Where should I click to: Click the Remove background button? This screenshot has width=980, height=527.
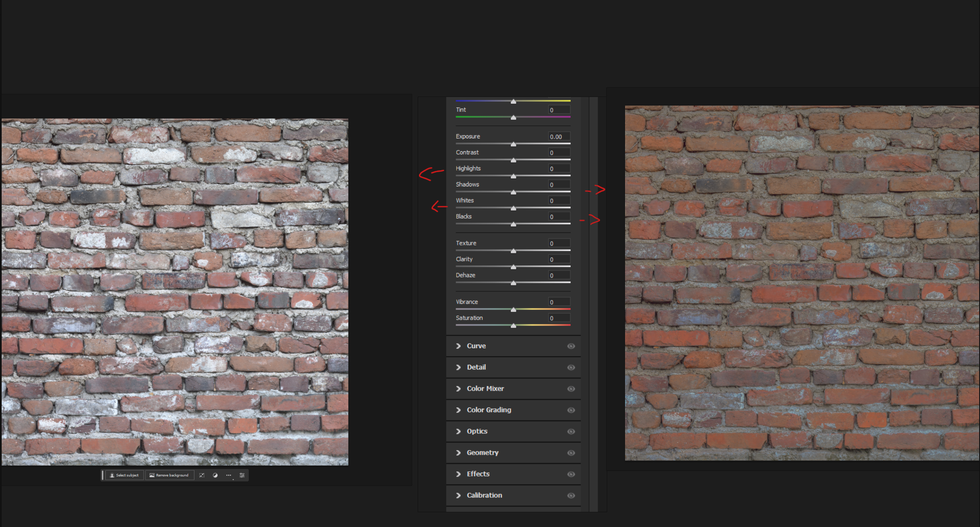(x=169, y=475)
